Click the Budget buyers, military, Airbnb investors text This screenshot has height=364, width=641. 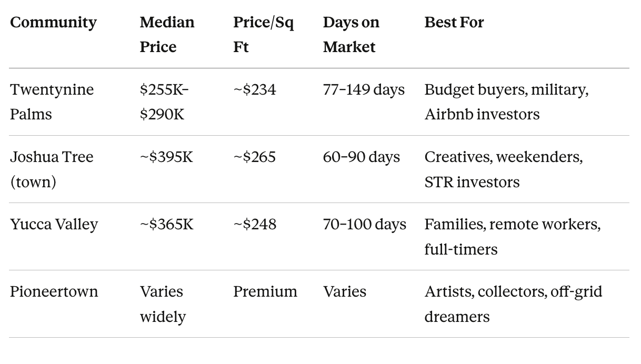click(506, 102)
